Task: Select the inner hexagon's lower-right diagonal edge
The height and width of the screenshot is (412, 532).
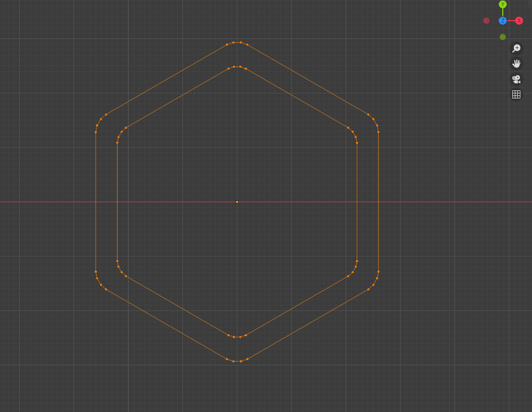Action: 297,306
